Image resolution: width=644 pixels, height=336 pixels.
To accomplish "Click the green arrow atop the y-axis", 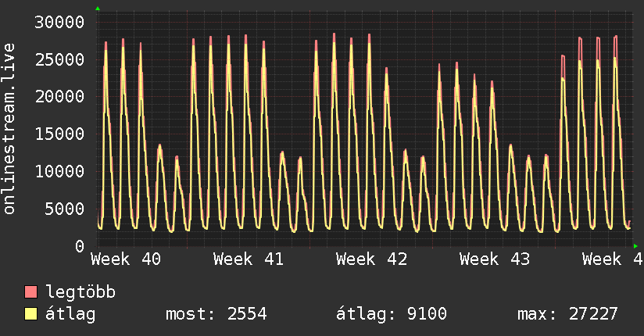I will click(x=98, y=9).
